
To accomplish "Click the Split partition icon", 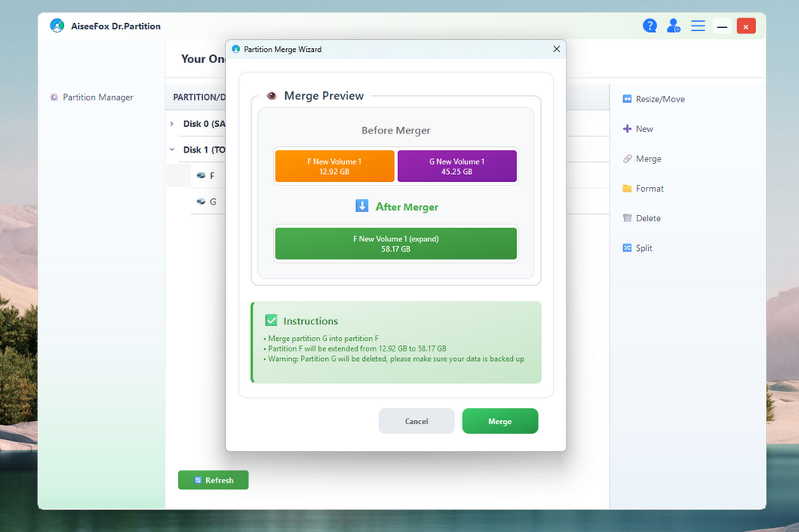I will point(627,248).
